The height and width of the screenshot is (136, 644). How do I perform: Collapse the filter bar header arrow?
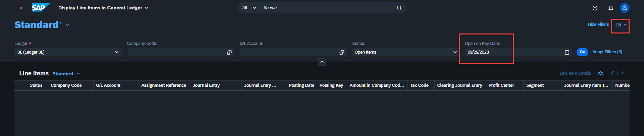click(x=322, y=62)
